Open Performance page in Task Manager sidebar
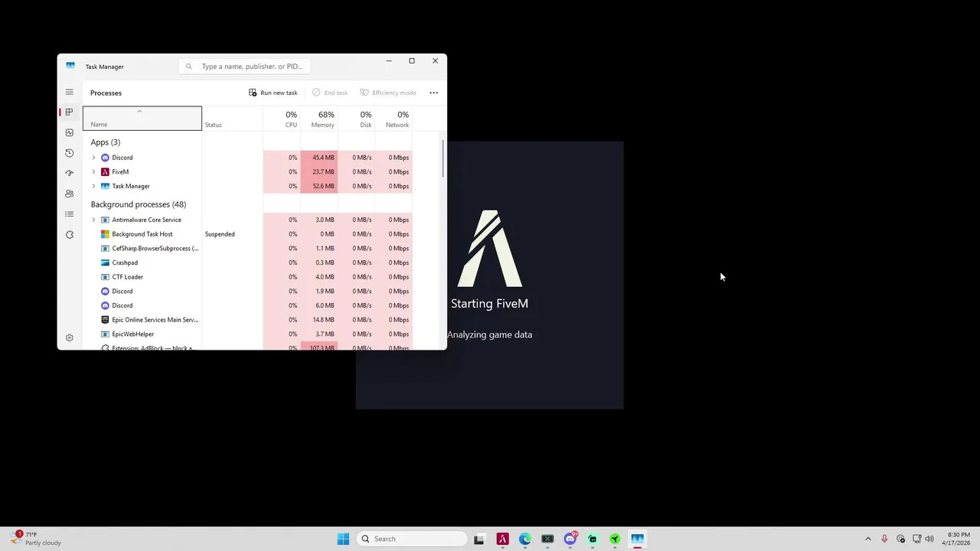 tap(69, 133)
